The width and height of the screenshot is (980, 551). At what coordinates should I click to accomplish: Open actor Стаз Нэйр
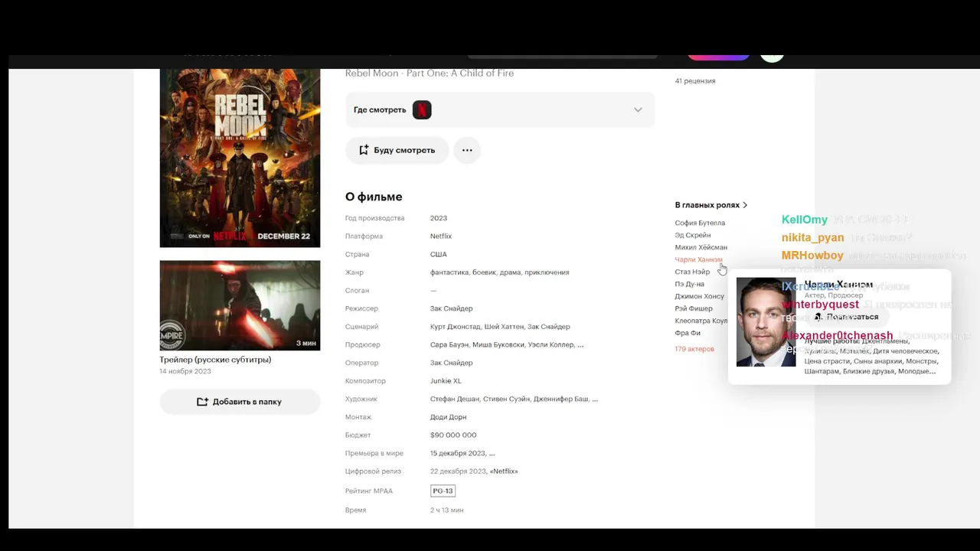692,272
